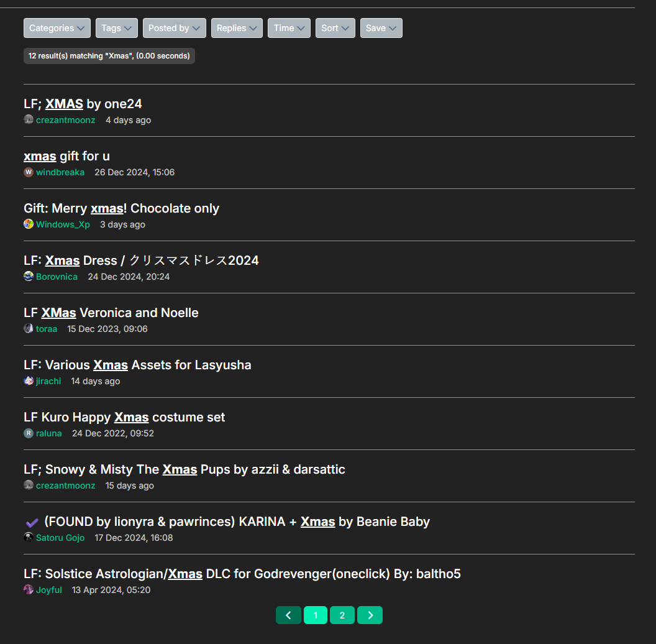Visit Joyful's profile link

(49, 590)
